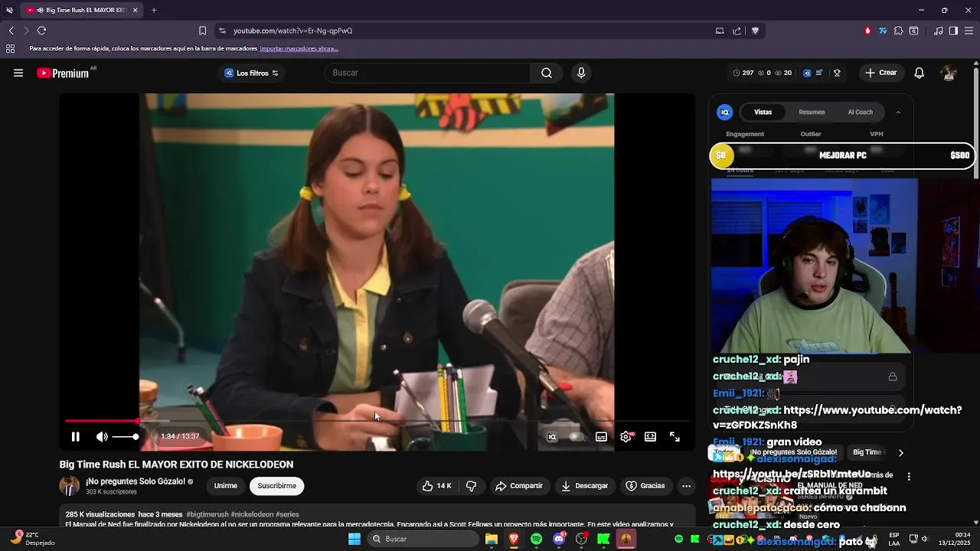Start voice search with the microphone
This screenshot has height=551, width=980.
click(581, 73)
